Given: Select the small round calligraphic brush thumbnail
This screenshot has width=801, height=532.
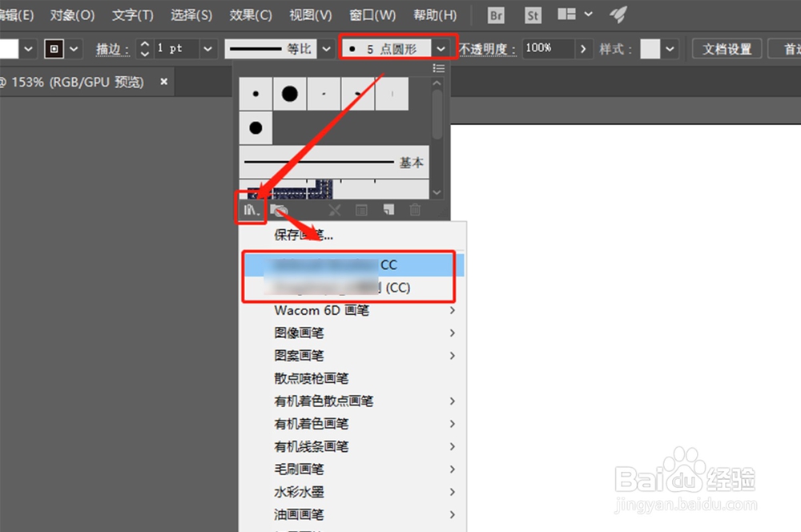Looking at the screenshot, I should point(256,94).
